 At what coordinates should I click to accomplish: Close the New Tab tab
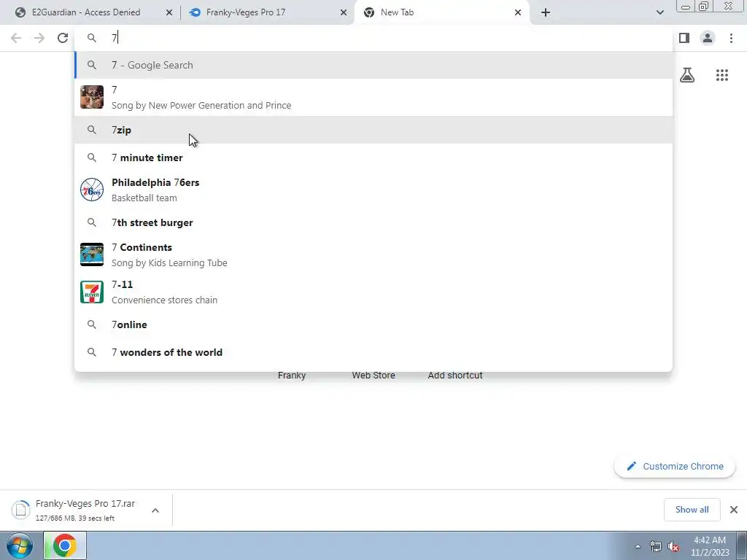pyautogui.click(x=518, y=12)
